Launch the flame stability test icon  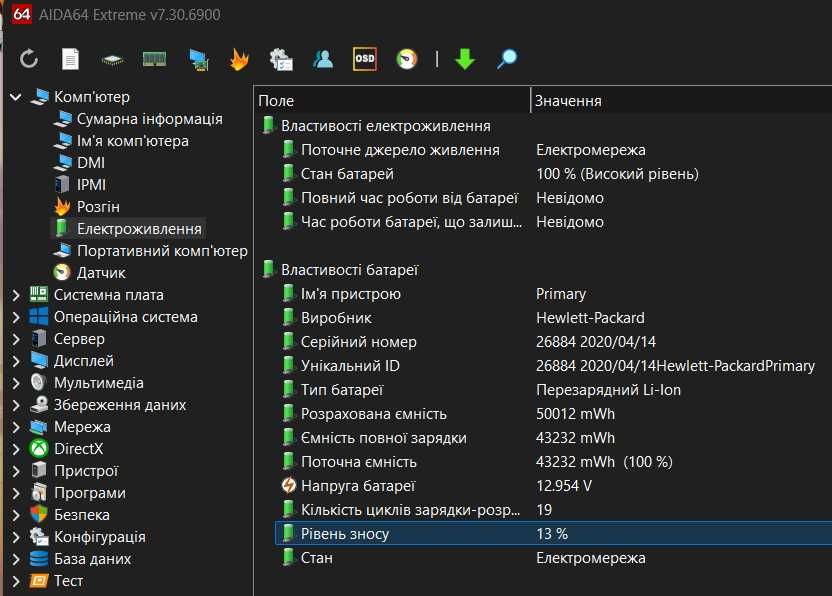239,59
